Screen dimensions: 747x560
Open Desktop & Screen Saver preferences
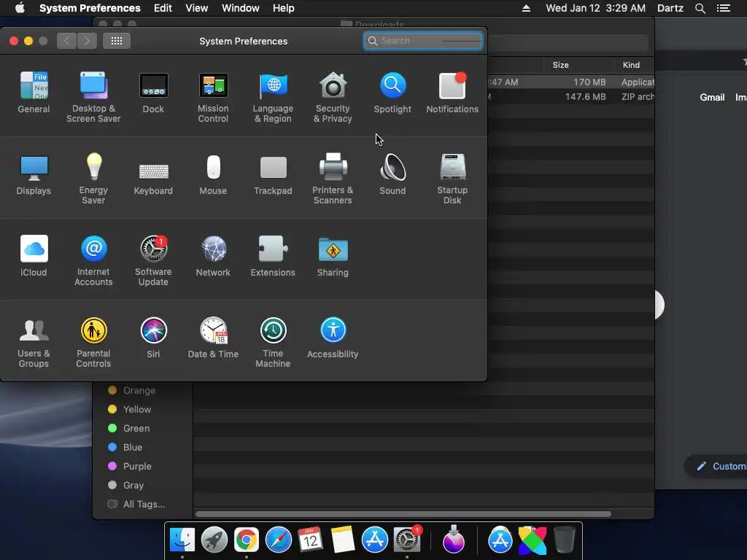point(93,97)
